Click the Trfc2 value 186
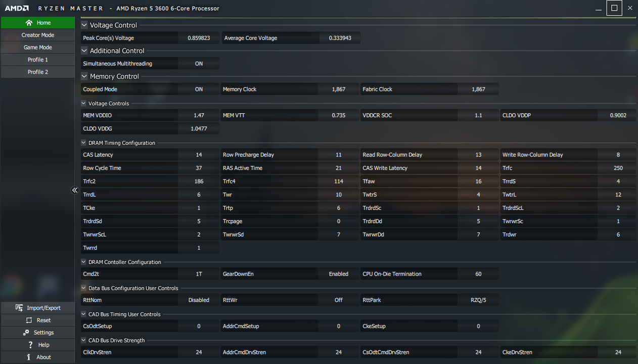638x364 pixels. point(199,181)
